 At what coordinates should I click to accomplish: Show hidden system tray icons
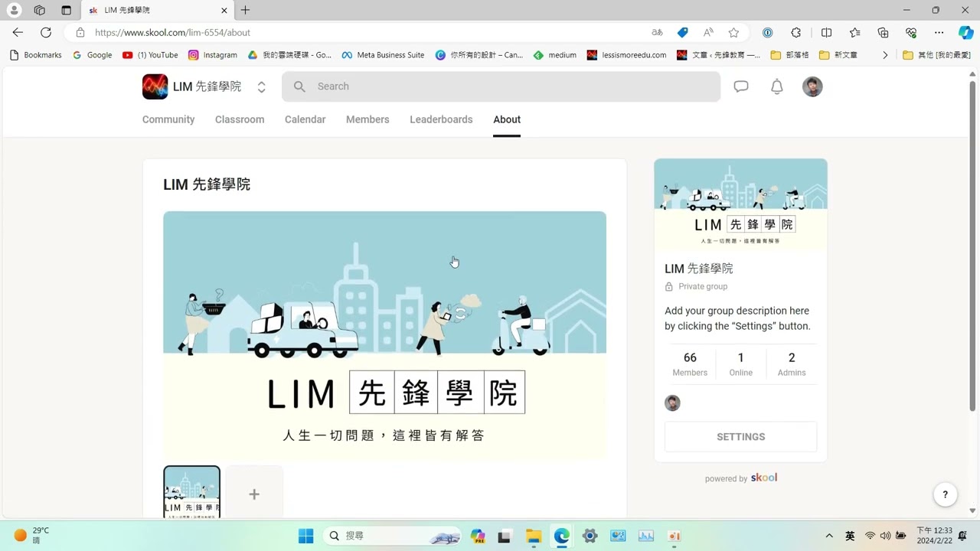point(829,536)
